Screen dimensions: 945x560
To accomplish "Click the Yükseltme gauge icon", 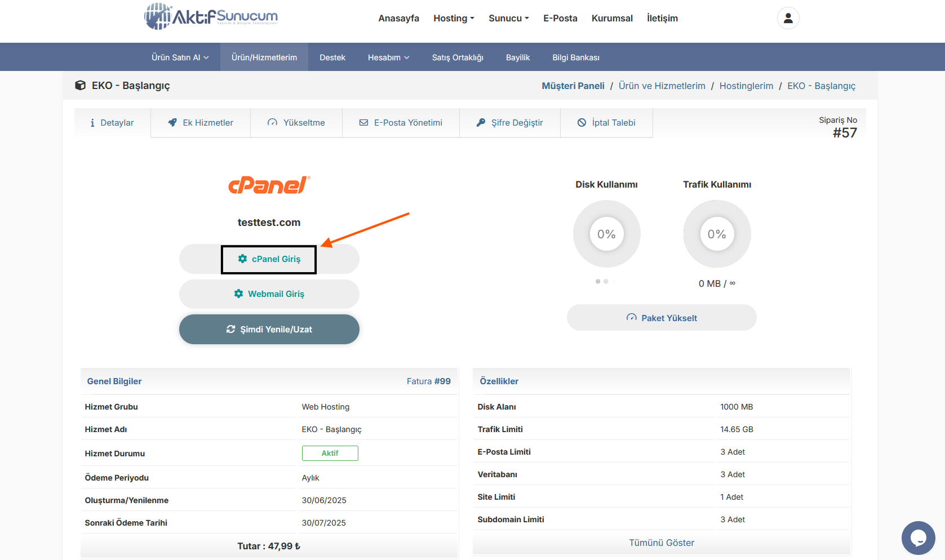I will (272, 122).
